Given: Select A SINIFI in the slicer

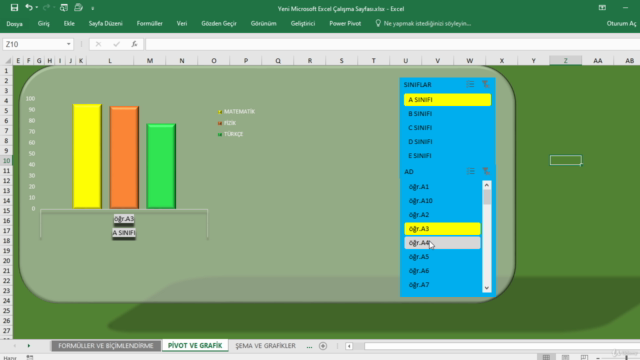Looking at the screenshot, I should [447, 100].
